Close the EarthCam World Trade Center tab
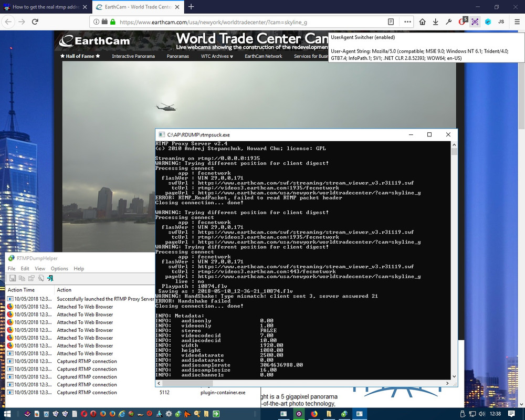Viewport: 525px width, 420px height. (x=177, y=7)
